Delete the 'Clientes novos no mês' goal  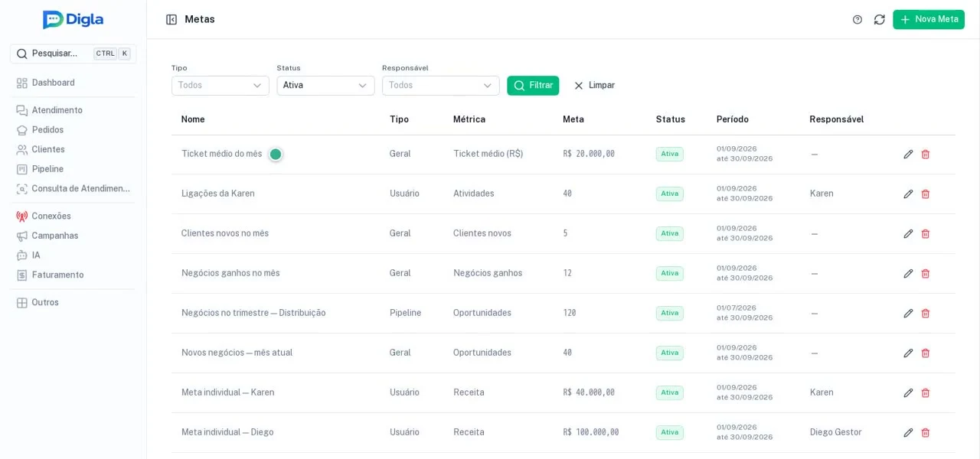point(925,234)
